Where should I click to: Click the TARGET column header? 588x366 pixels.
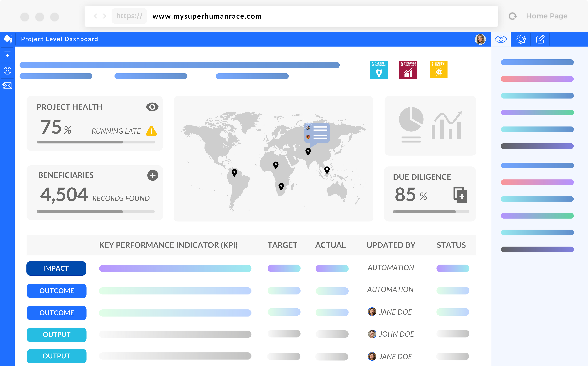point(282,245)
